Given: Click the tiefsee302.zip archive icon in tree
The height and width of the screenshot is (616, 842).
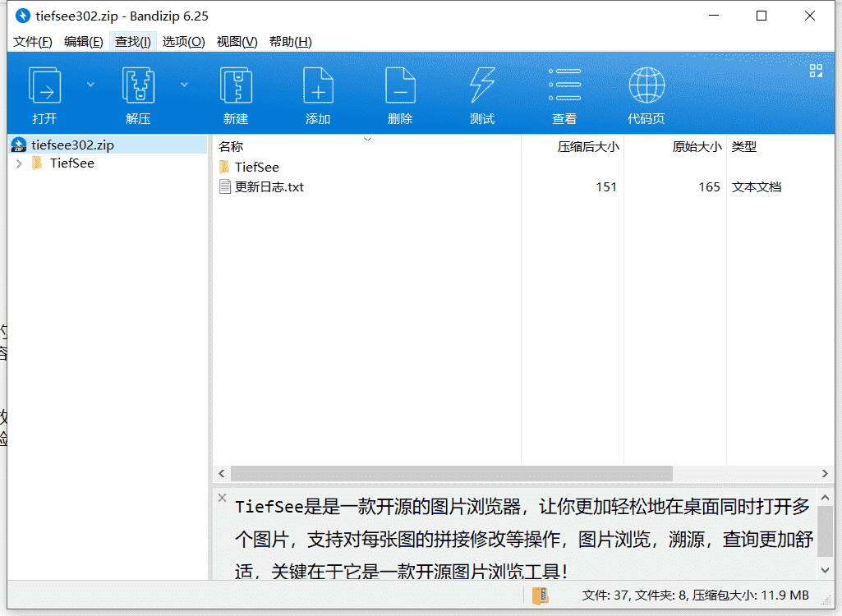Looking at the screenshot, I should (x=19, y=145).
